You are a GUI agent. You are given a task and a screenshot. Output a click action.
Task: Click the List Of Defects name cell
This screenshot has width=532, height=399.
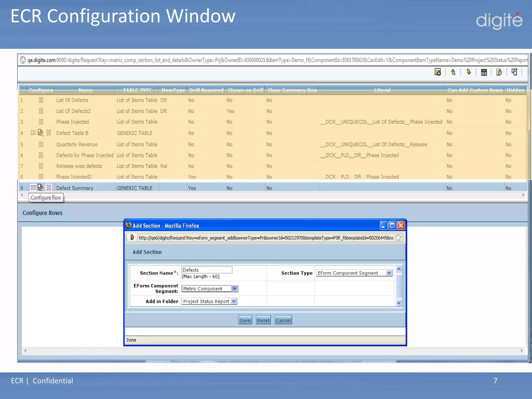72,100
